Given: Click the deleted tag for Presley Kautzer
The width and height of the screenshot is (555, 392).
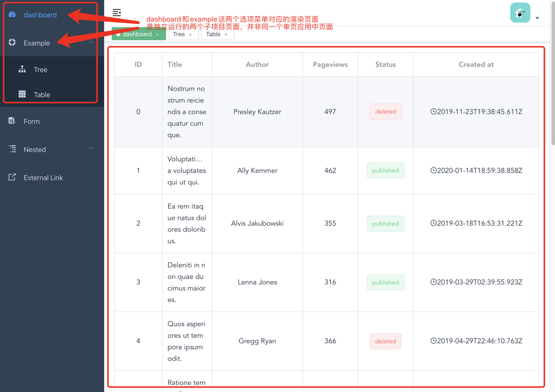Looking at the screenshot, I should coord(386,112).
